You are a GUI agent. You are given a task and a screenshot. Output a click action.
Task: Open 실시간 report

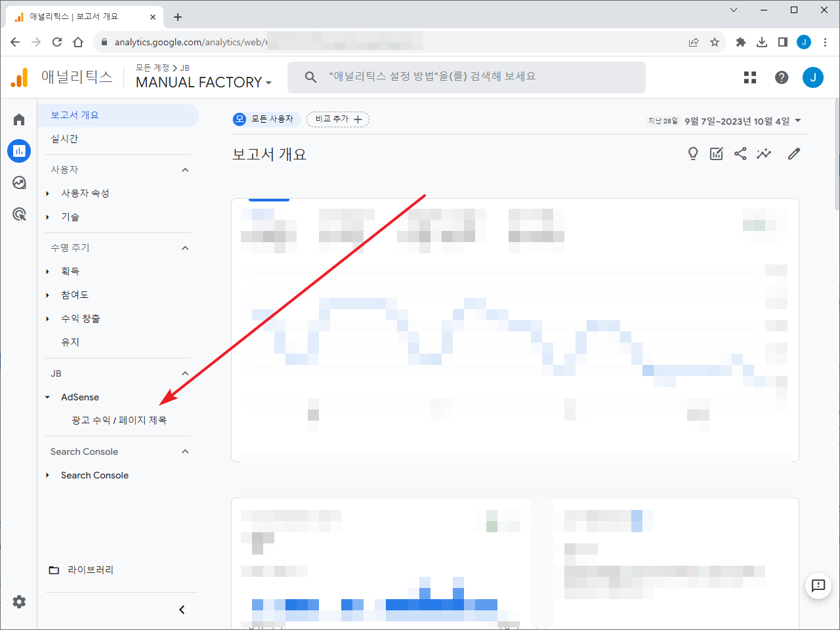point(64,139)
